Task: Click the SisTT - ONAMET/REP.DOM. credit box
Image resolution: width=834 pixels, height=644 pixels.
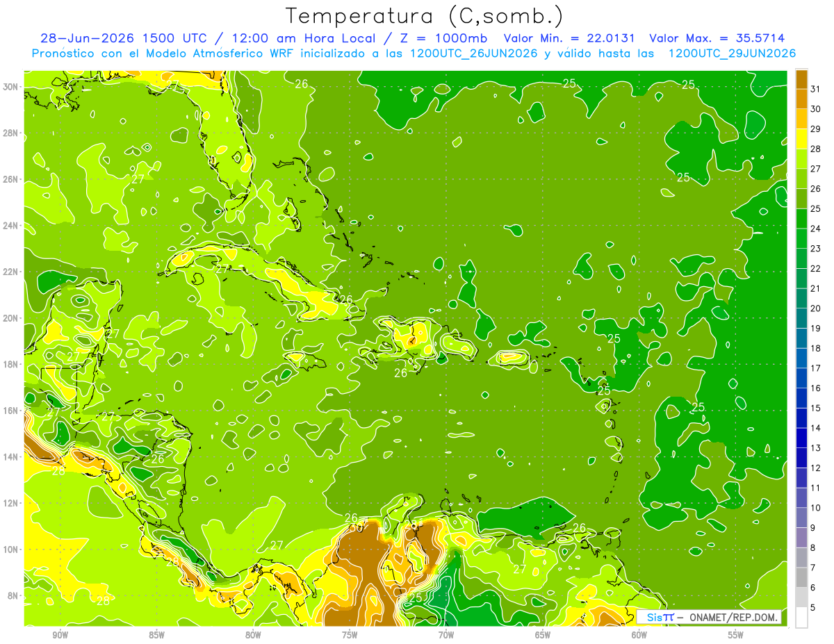Action: 709,617
